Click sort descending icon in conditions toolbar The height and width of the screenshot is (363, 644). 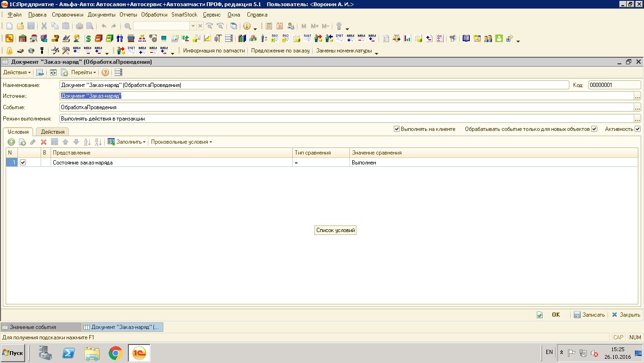point(98,142)
